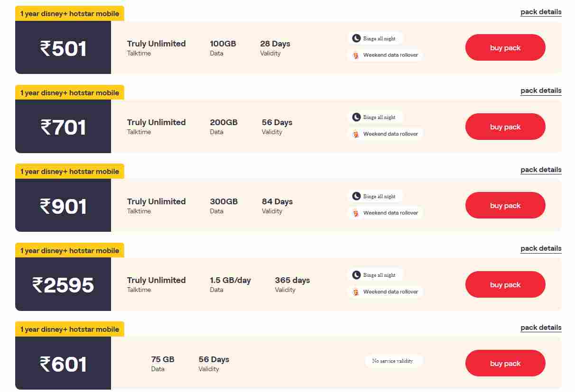
Task: Open pack details for ₹501 plan
Action: [x=541, y=12]
